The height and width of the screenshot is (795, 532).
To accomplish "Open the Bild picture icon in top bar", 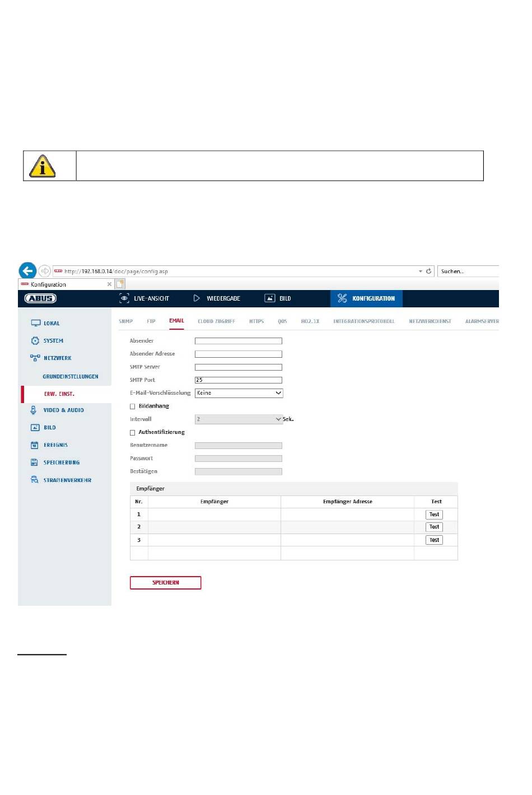I will click(269, 298).
